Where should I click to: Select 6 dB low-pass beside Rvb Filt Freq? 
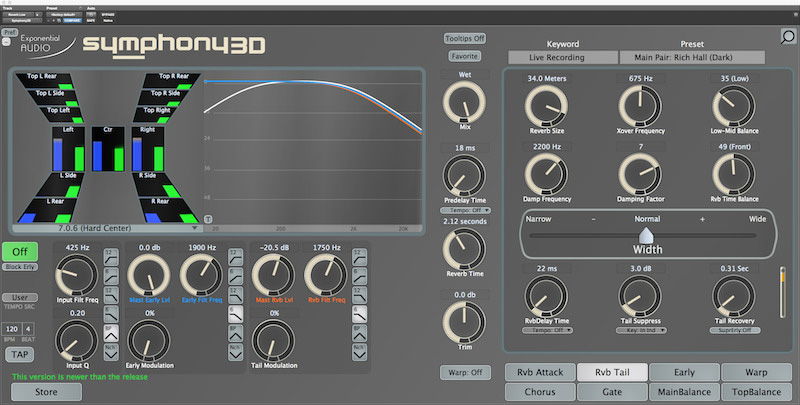pos(359,314)
